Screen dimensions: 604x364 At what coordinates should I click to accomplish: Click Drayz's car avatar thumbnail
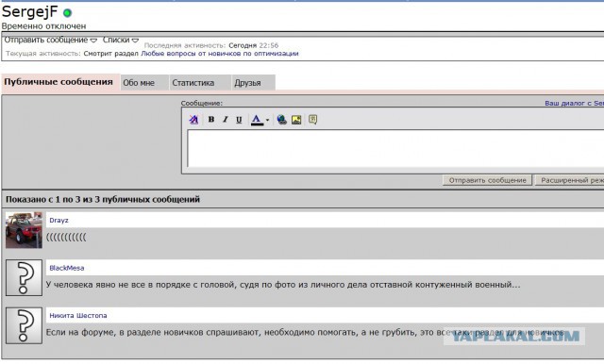pyautogui.click(x=24, y=230)
